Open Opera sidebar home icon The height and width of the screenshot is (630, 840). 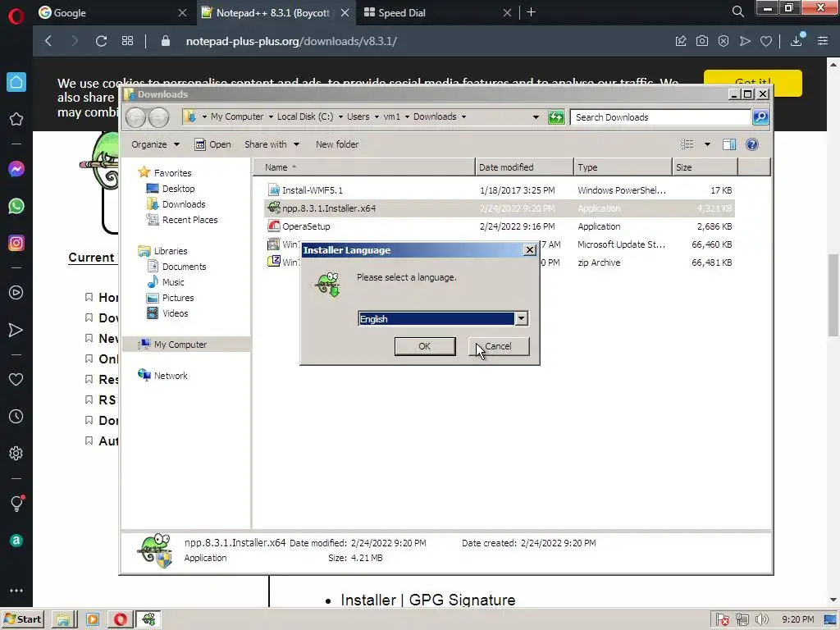(16, 82)
